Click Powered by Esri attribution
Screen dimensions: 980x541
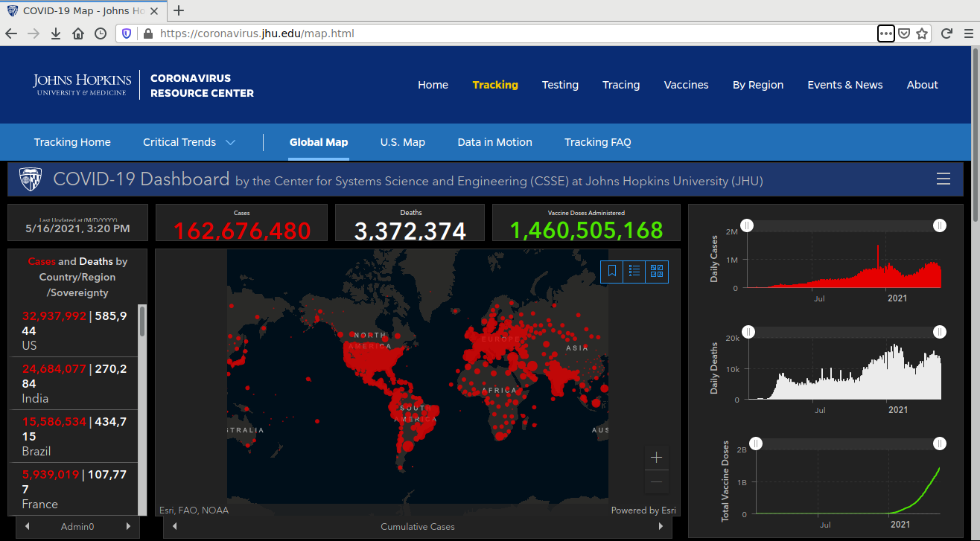(x=643, y=510)
